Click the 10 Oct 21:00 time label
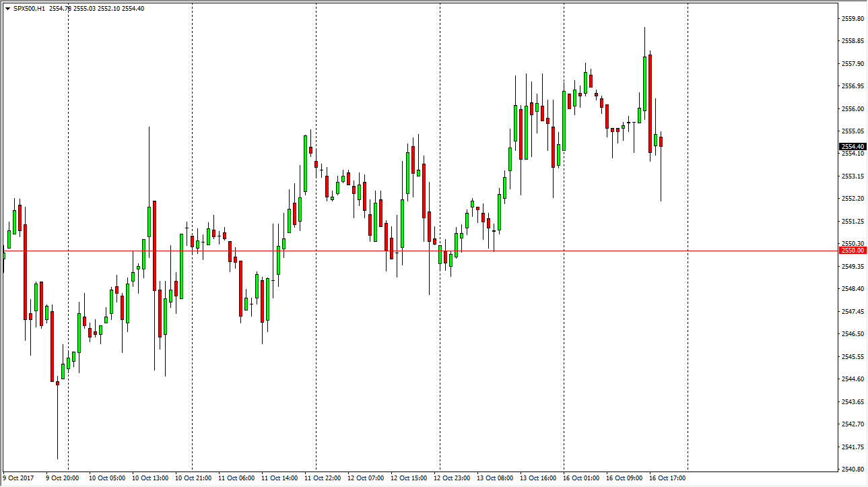This screenshot has width=868, height=487. pyautogui.click(x=193, y=478)
